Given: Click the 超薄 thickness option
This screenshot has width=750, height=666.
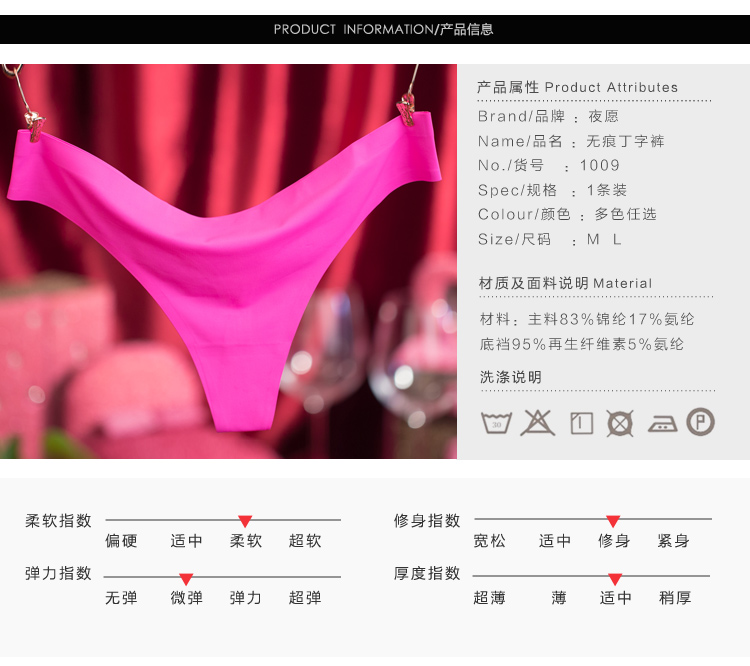Looking at the screenshot, I should click(x=490, y=598).
